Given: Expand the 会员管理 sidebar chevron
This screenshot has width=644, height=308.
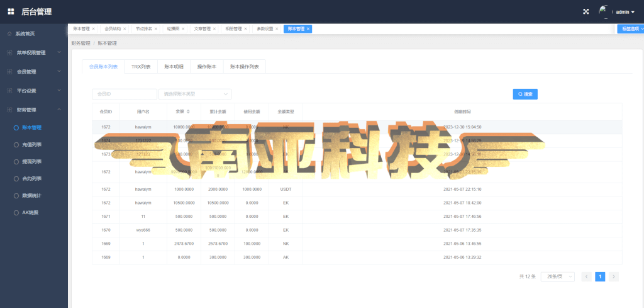Looking at the screenshot, I should (59, 71).
